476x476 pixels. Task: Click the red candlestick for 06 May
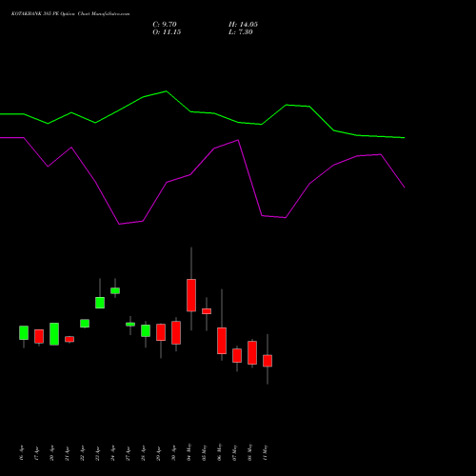tap(222, 341)
